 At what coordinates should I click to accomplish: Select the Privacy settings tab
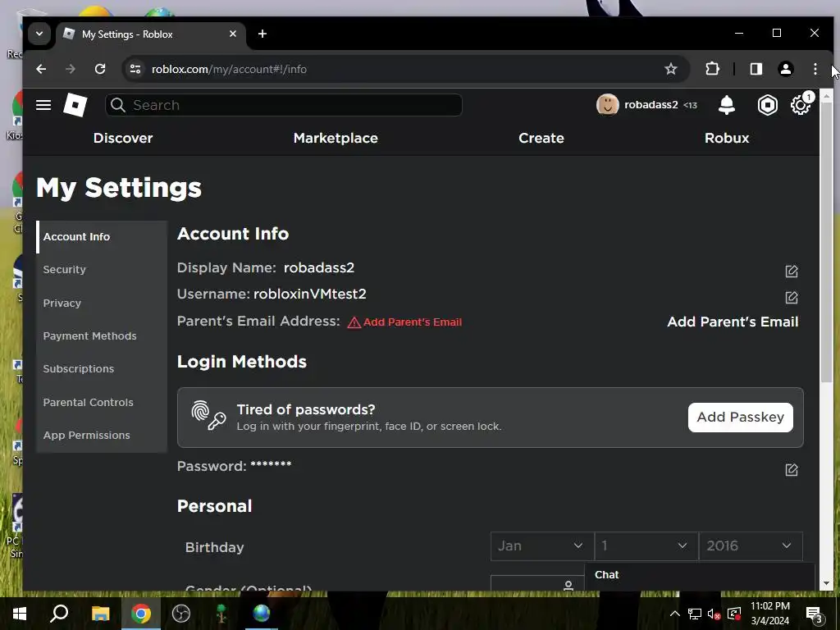coord(102,303)
